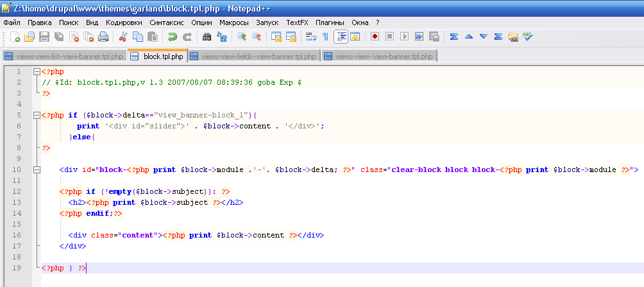Open the Правка menu
The height and width of the screenshot is (287, 644).
39,22
